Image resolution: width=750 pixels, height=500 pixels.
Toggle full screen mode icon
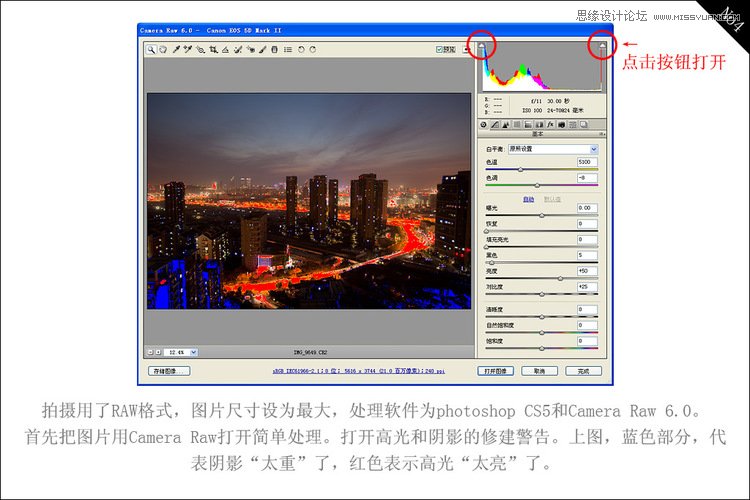(x=466, y=49)
